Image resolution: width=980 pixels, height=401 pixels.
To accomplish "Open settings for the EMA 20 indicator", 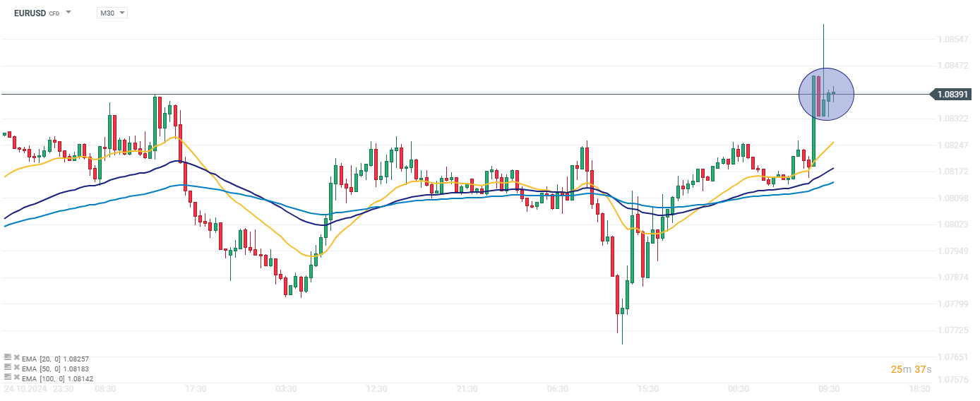I will point(7,358).
